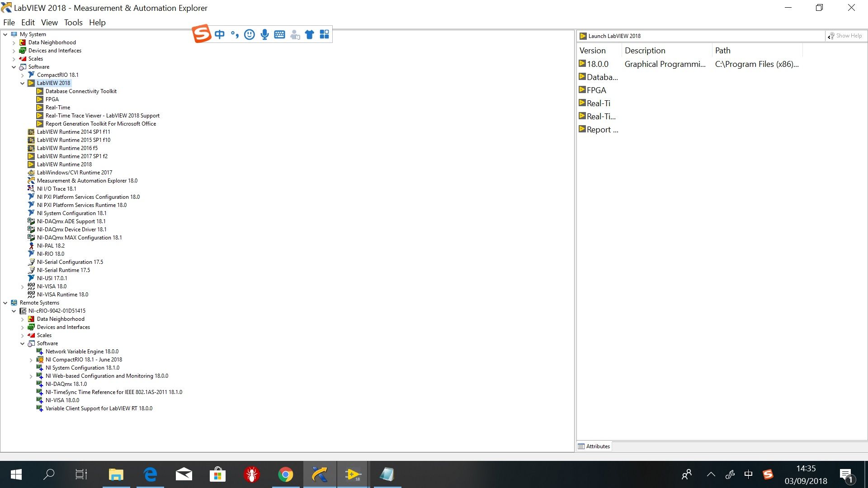This screenshot has width=868, height=488.
Task: Click the skin shirt icon in the Sogou bar
Action: pos(309,34)
